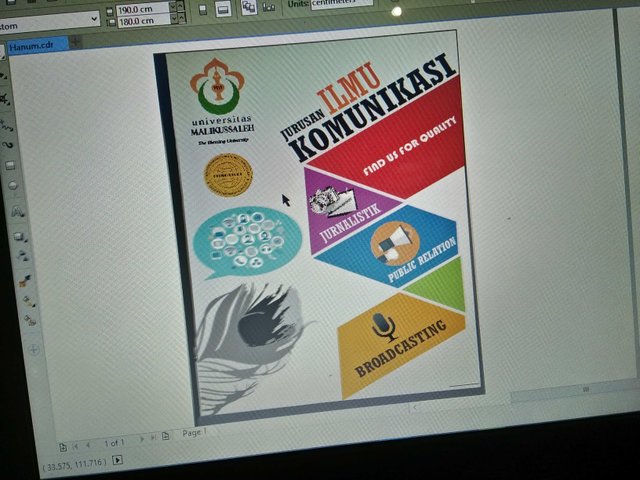640x480 pixels.
Task: Increase page width with spinner up arrow
Action: tap(181, 6)
